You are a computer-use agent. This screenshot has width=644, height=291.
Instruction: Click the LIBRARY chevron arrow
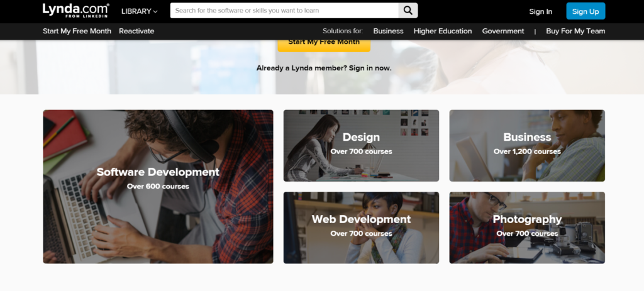point(155,11)
